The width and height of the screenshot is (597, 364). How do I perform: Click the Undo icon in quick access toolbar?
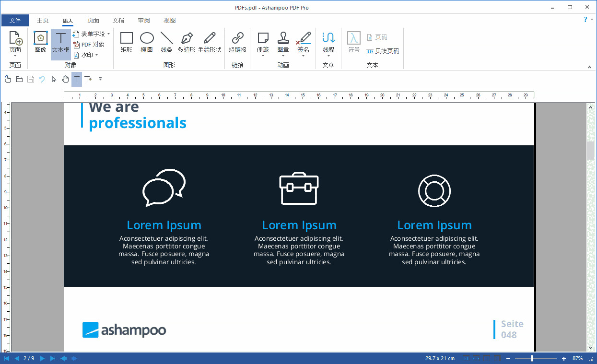(x=42, y=79)
